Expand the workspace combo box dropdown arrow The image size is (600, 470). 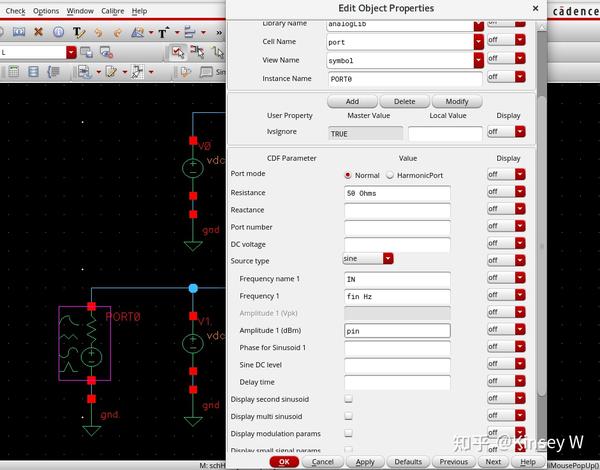(x=72, y=52)
